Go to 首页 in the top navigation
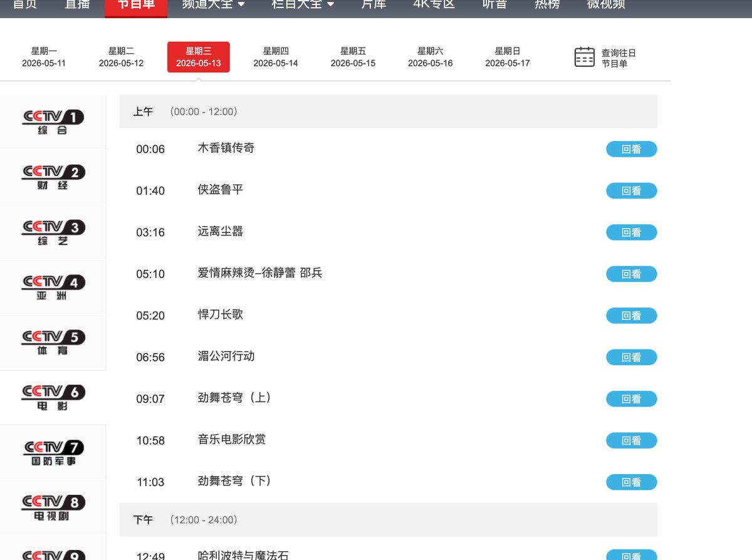Image resolution: width=752 pixels, height=560 pixels. click(x=24, y=4)
